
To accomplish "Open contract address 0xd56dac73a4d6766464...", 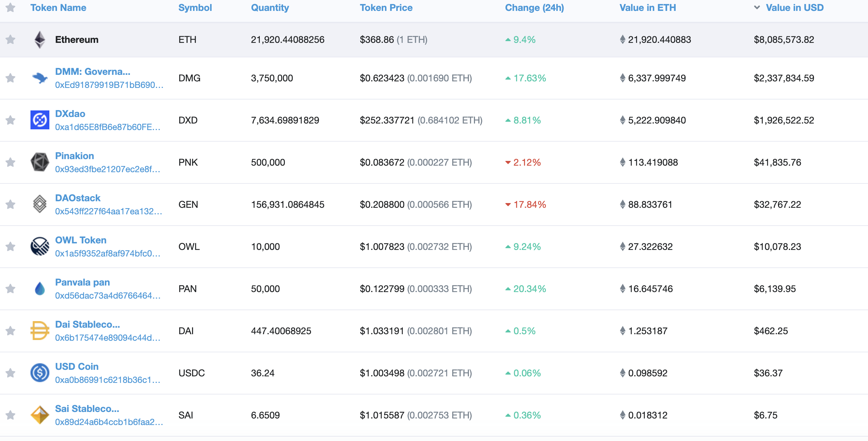I will [x=108, y=296].
